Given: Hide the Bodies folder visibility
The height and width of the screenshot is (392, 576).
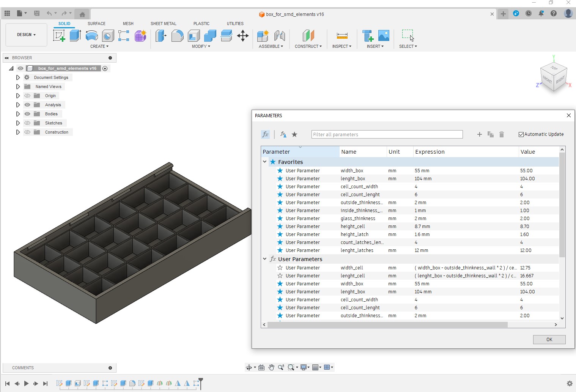Looking at the screenshot, I should [x=27, y=113].
